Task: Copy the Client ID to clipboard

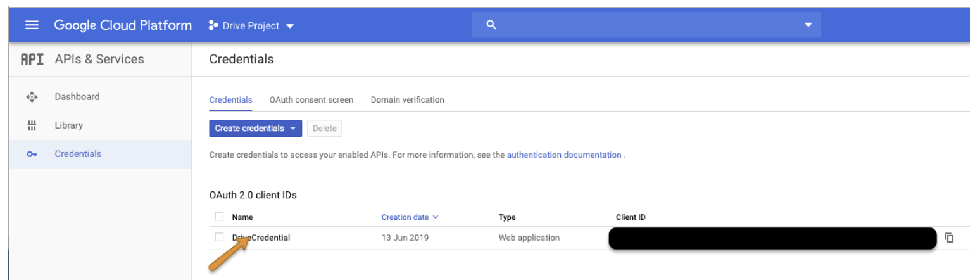Action: tap(949, 238)
